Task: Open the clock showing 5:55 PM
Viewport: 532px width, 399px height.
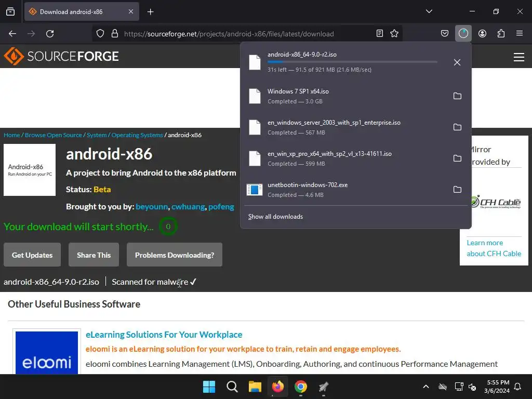Action: point(497,387)
